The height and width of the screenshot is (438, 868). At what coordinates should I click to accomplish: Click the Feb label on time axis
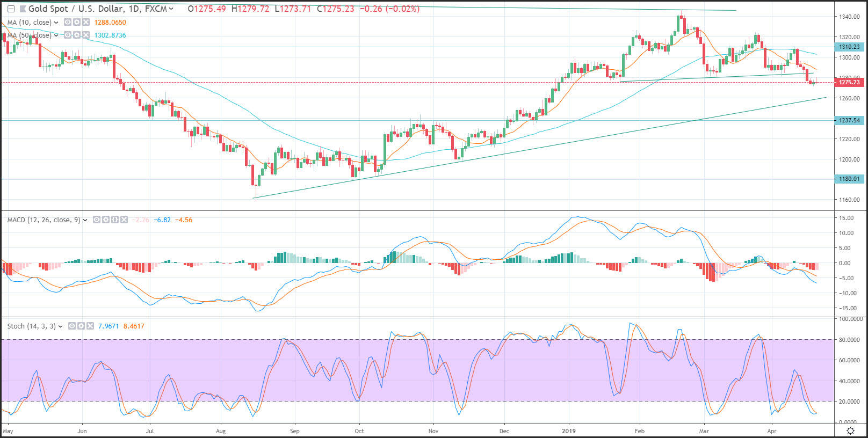(x=639, y=431)
